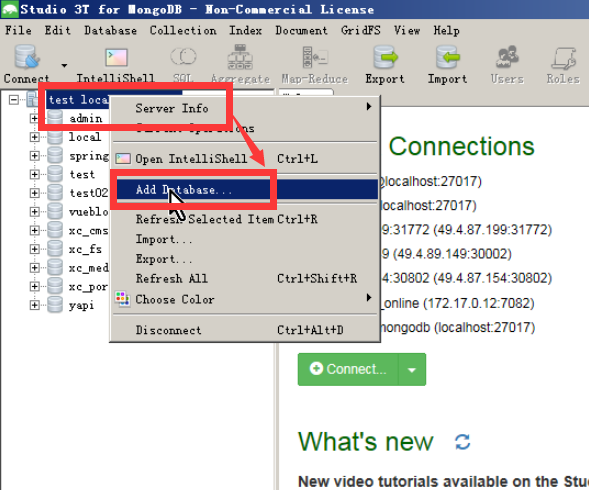Refresh the What's new section
This screenshot has width=589, height=490.
click(x=462, y=442)
